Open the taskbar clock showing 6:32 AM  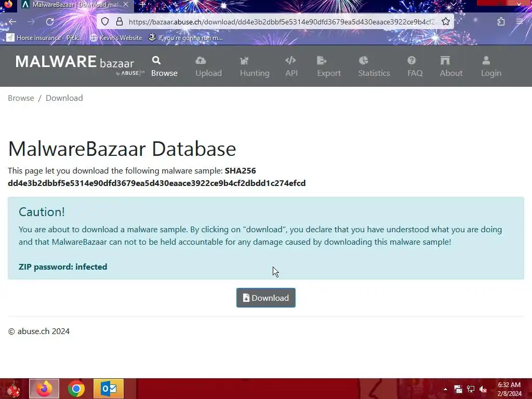click(x=509, y=389)
